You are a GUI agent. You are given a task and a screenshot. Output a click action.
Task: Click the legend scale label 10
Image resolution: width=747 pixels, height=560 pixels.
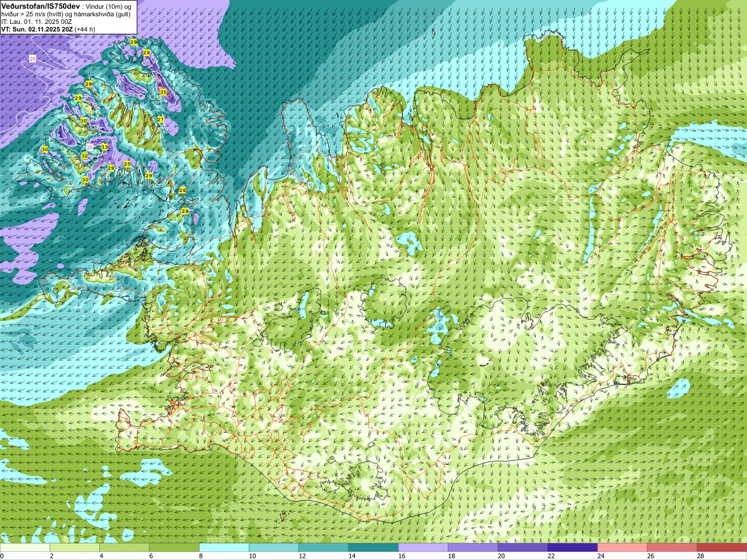click(252, 556)
